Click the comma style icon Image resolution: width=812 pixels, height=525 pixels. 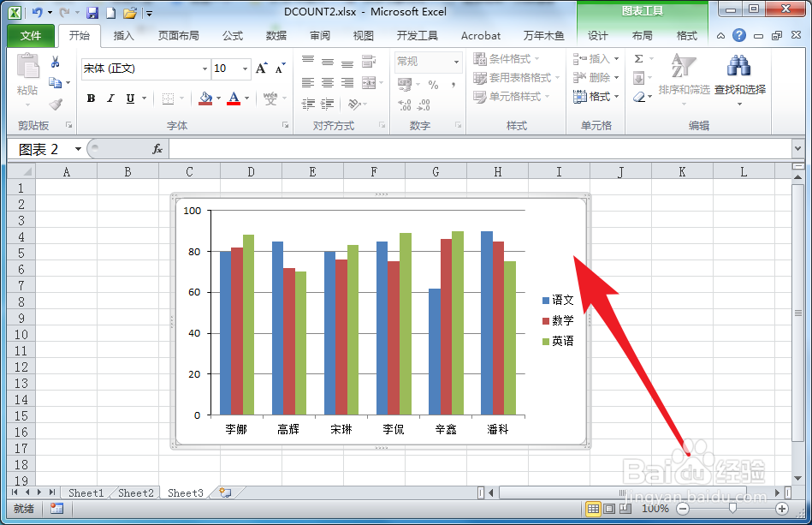[453, 85]
